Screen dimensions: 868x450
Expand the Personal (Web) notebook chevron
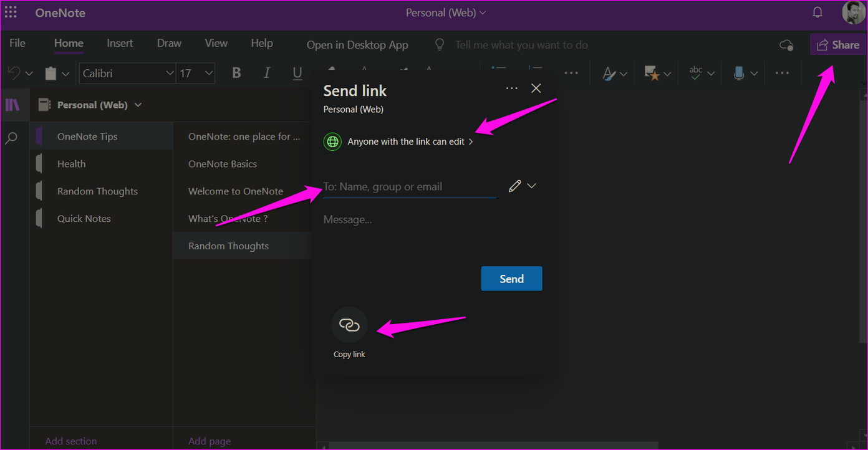point(138,105)
